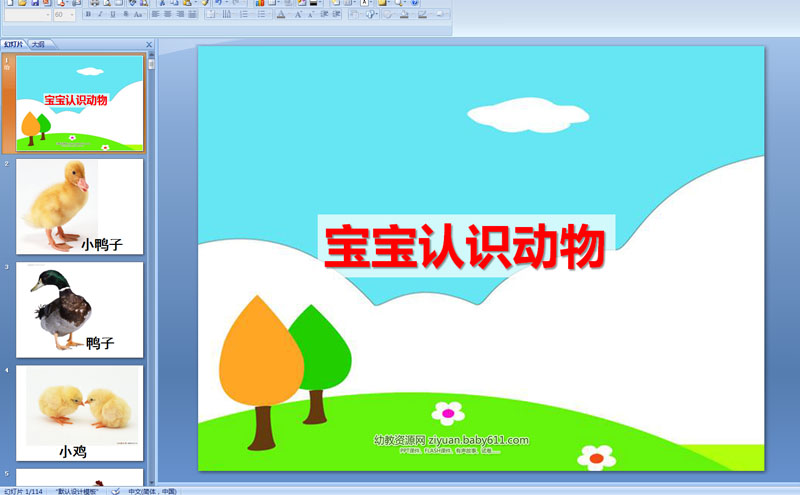Viewport: 800px width, 495px height.
Task: Switch to the 大纲 outline tab
Action: [x=39, y=44]
